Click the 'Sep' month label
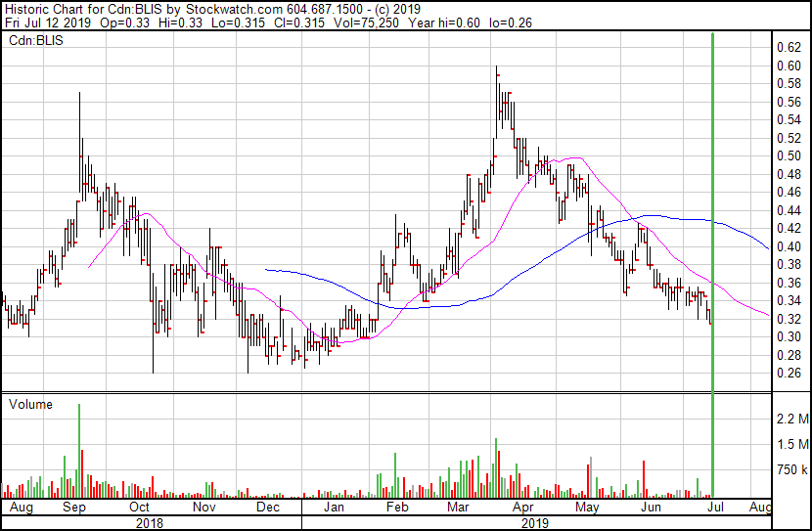Viewport: 812px width, 531px height. pyautogui.click(x=74, y=508)
